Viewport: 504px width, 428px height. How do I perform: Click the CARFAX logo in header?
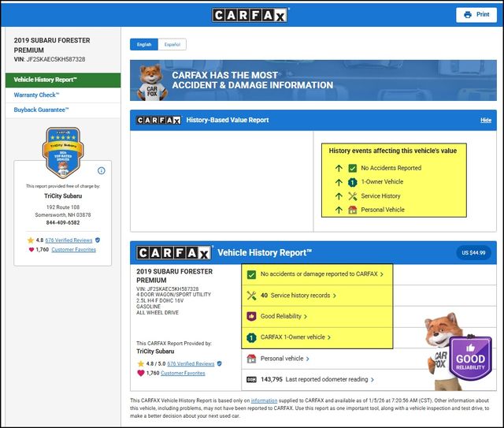coord(251,15)
